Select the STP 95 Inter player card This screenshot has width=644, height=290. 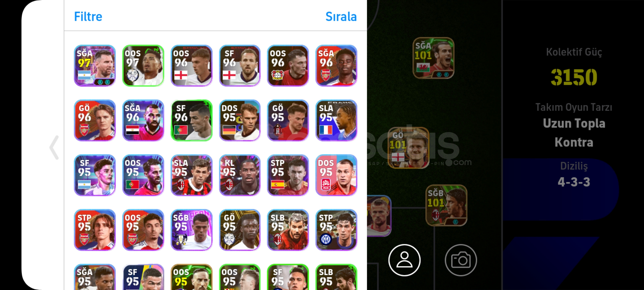(x=336, y=230)
